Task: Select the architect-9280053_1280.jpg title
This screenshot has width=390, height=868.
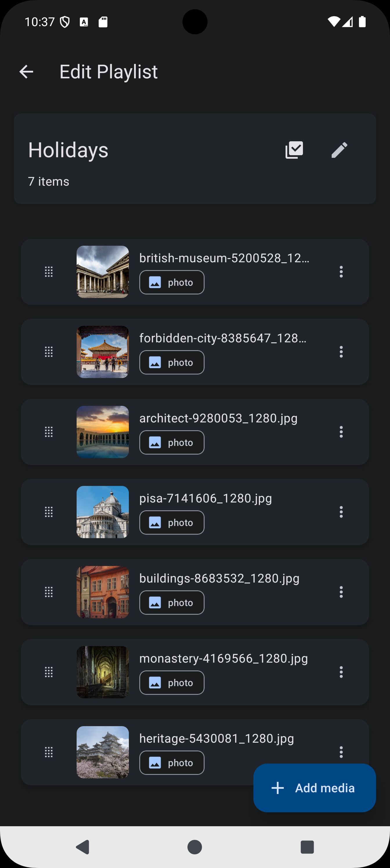Action: pyautogui.click(x=219, y=418)
